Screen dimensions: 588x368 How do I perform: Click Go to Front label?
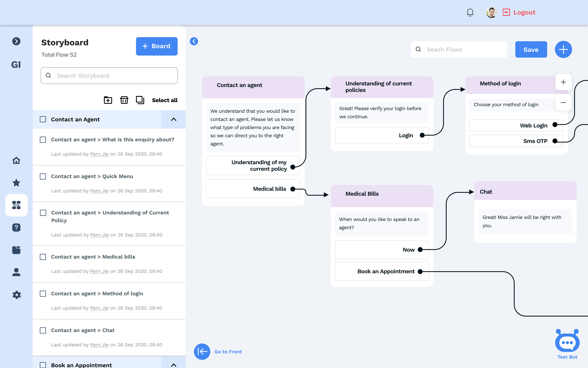tap(228, 351)
